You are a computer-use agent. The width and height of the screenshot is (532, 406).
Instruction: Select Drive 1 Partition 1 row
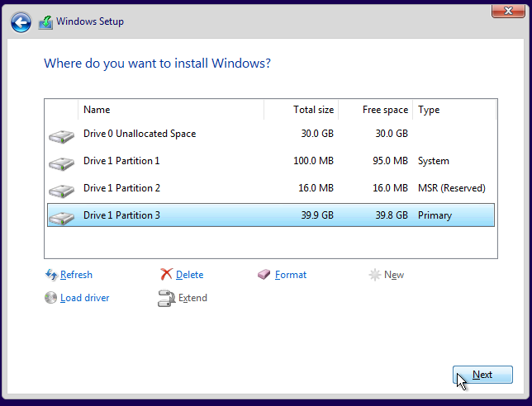tap(271, 161)
